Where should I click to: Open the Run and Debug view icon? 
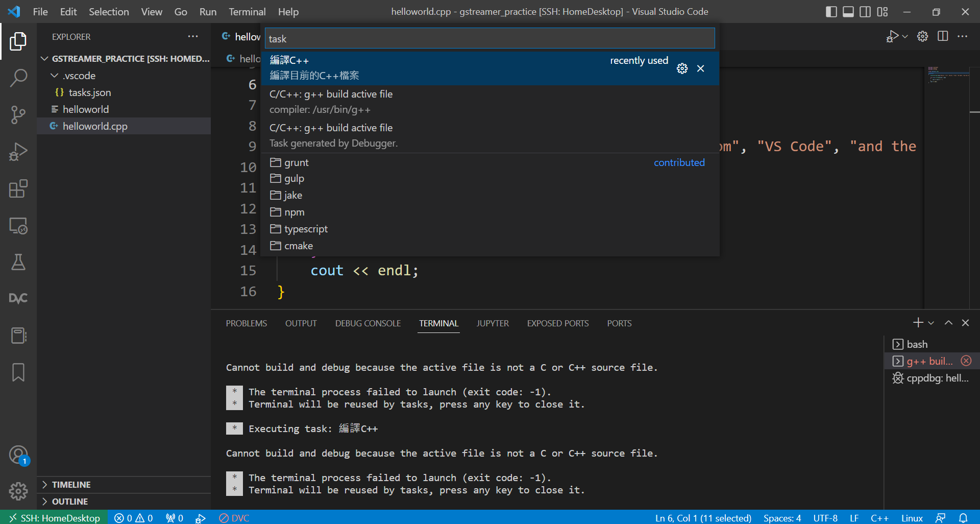click(18, 152)
